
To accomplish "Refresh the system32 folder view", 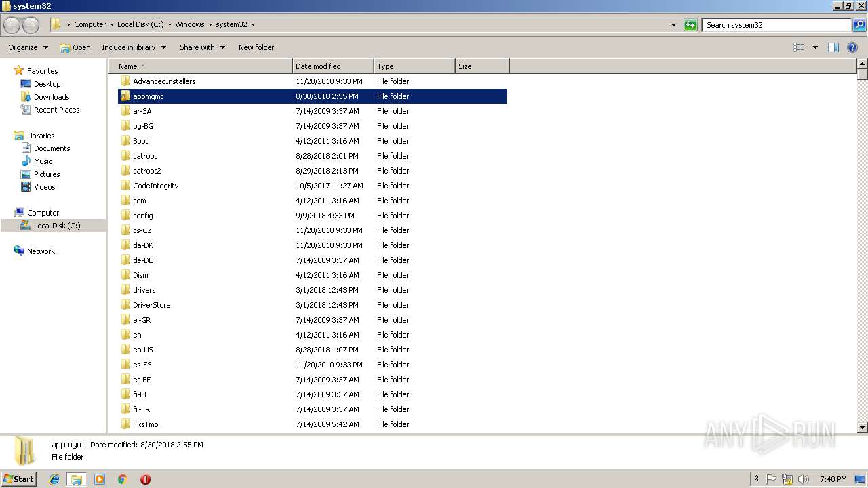I will [690, 25].
